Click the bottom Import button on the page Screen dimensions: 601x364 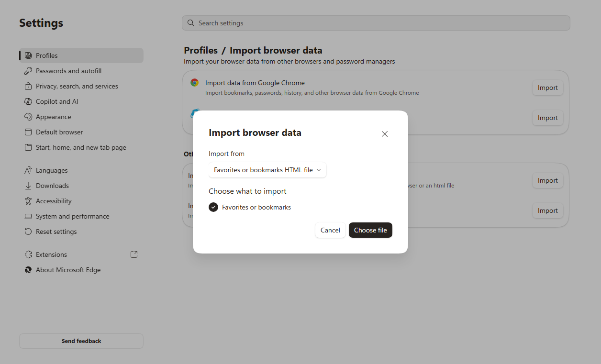pyautogui.click(x=548, y=210)
